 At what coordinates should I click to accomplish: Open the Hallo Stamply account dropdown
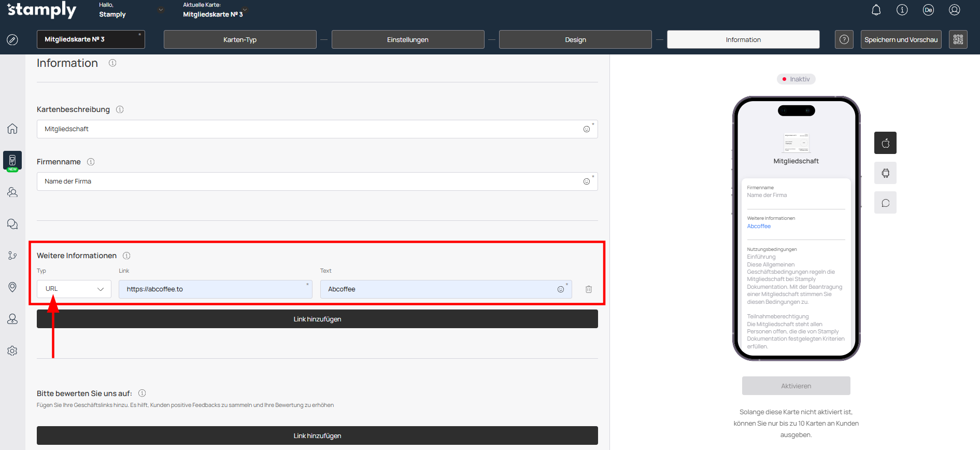[161, 10]
